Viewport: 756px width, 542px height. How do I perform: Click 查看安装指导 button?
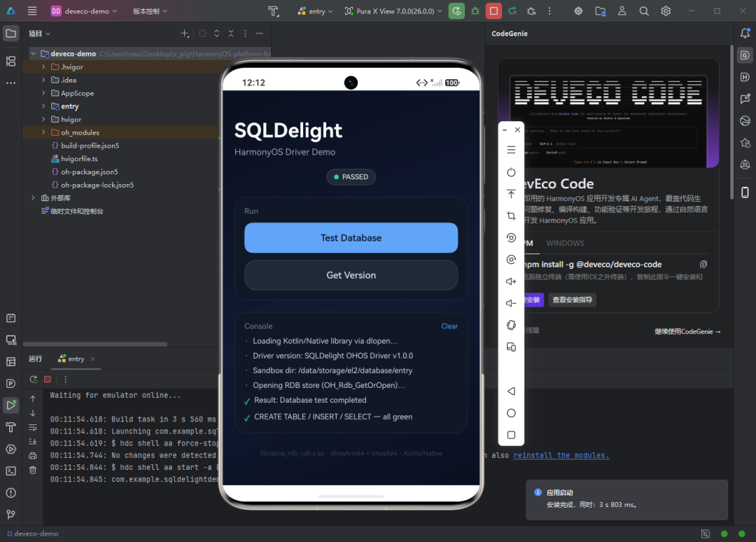tap(573, 300)
